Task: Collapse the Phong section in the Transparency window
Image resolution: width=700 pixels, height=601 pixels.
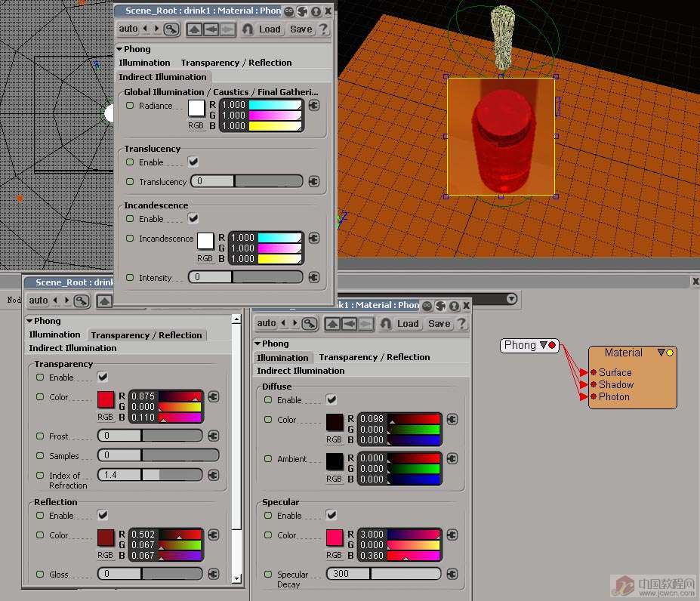Action: 29,321
